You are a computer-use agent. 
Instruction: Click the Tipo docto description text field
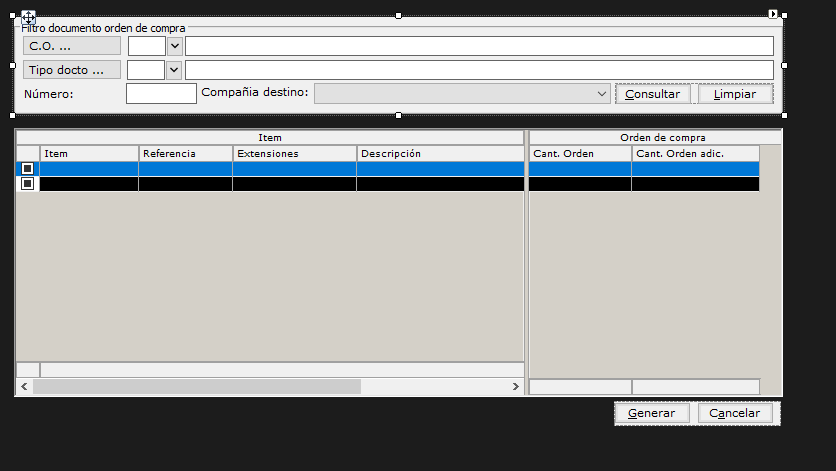[x=479, y=70]
